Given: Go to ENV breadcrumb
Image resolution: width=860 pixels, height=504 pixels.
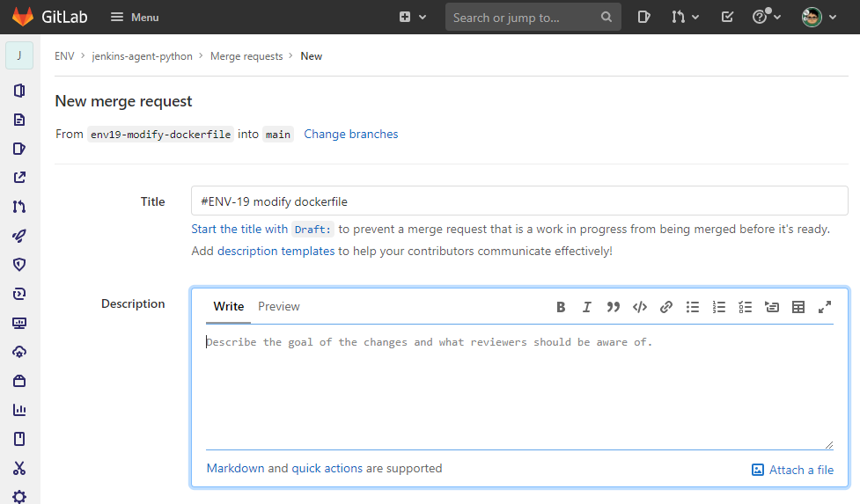Looking at the screenshot, I should pyautogui.click(x=64, y=56).
